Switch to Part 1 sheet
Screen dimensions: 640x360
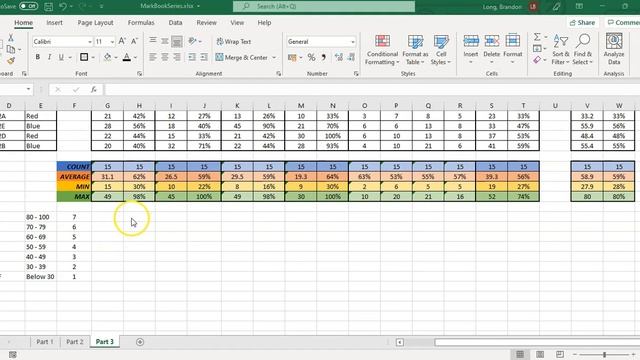pyautogui.click(x=45, y=342)
